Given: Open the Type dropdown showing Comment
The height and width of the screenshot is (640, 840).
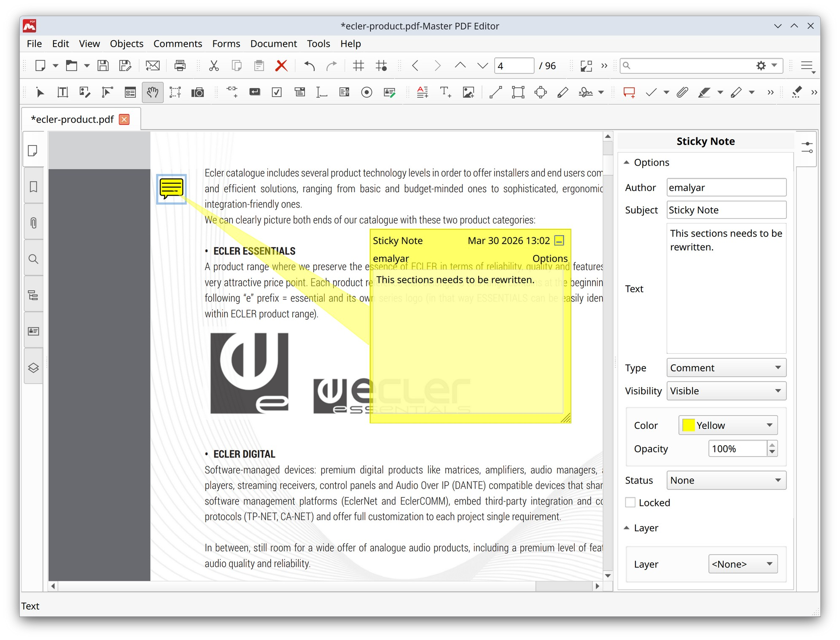Looking at the screenshot, I should point(726,368).
